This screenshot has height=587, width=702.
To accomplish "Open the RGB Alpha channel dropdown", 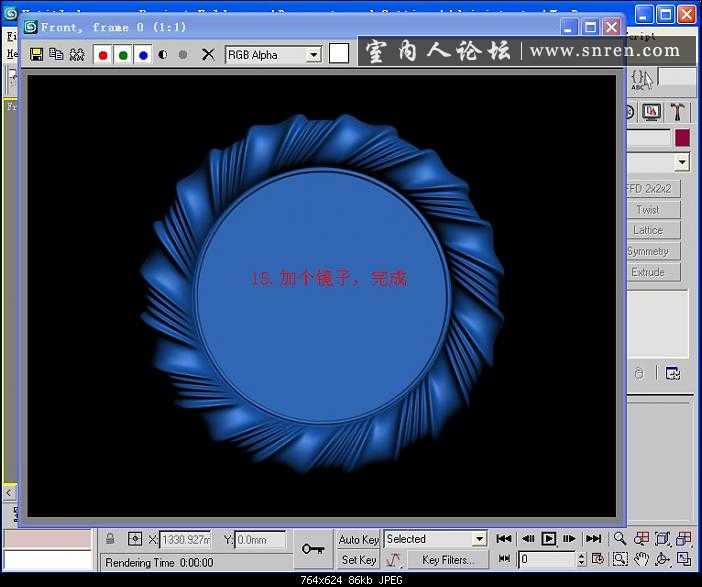I will 314,55.
